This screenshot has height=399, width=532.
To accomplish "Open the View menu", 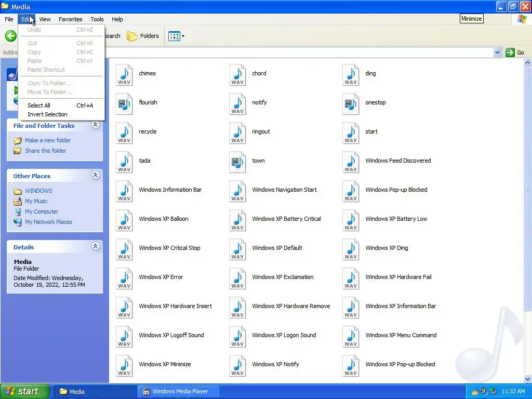I will point(45,19).
